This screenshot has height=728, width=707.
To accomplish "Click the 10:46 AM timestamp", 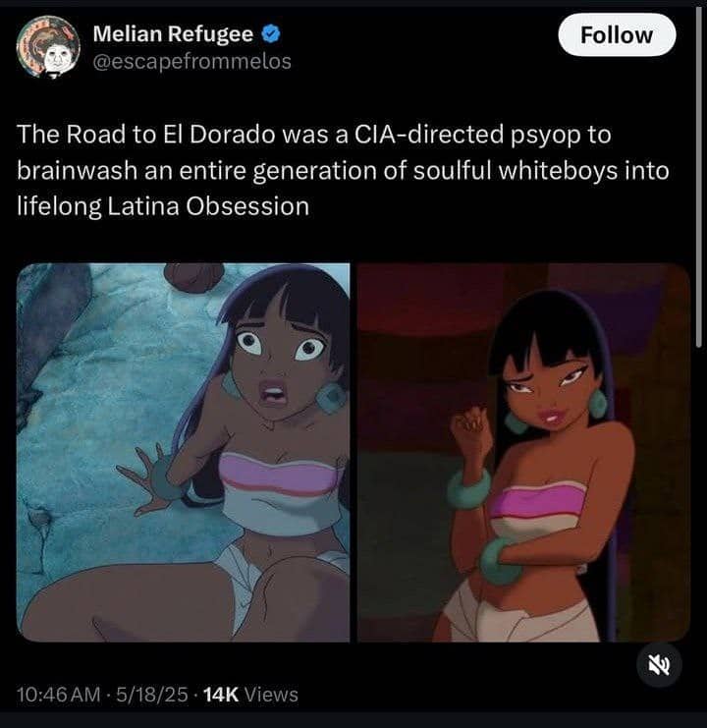I will coord(59,695).
